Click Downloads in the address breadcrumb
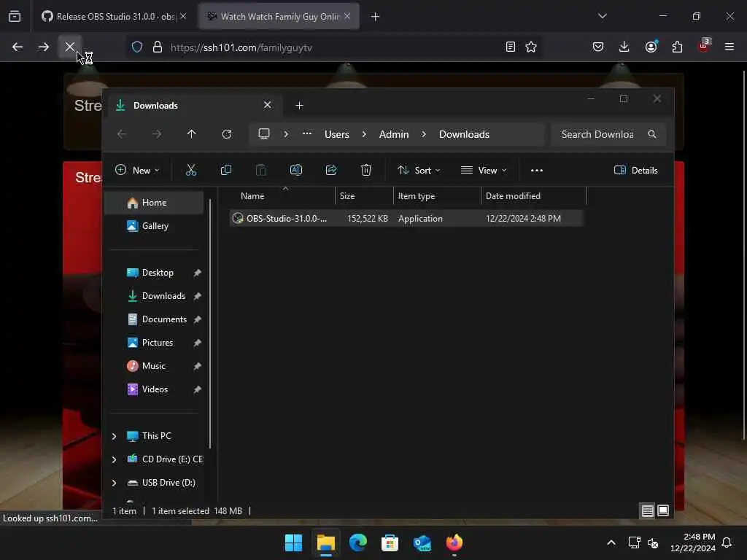The image size is (747, 560). tap(464, 134)
